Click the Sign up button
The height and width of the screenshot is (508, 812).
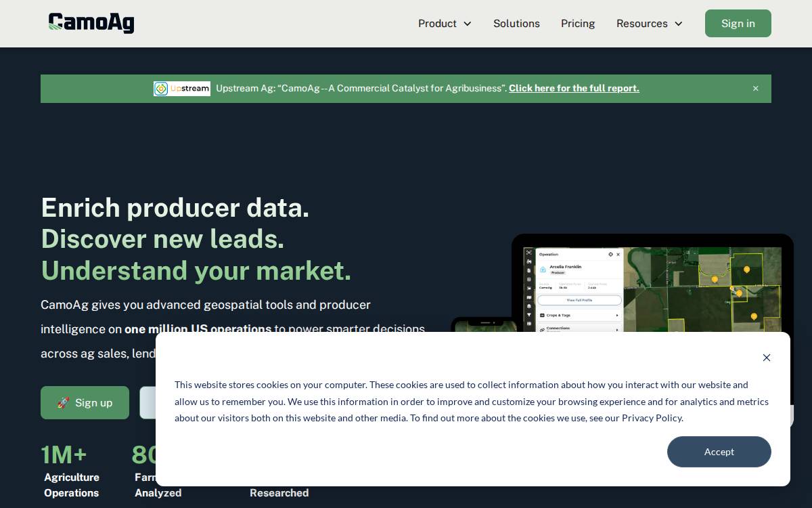tap(85, 402)
